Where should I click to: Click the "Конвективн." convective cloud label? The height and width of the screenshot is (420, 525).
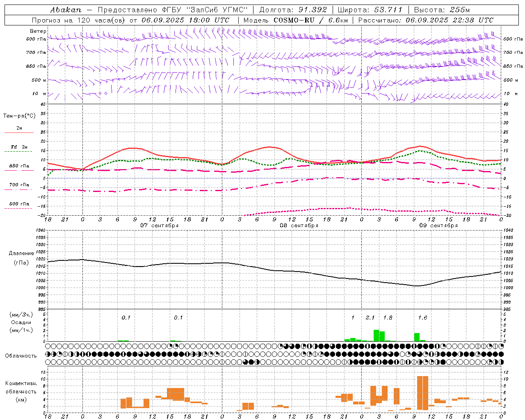21,383
